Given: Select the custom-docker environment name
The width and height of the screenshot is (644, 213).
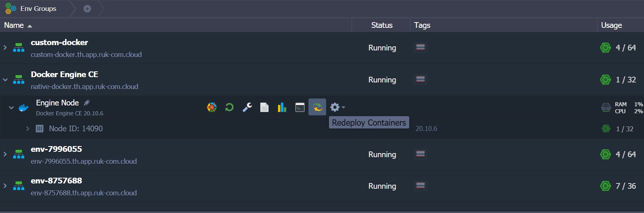Looking at the screenshot, I should click(59, 42).
